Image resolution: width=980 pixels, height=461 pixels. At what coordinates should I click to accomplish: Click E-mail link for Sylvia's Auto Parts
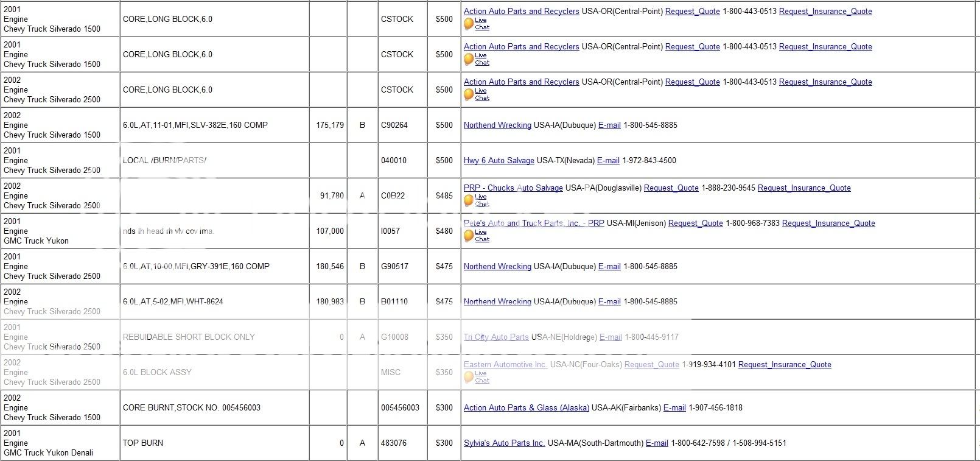(x=657, y=443)
